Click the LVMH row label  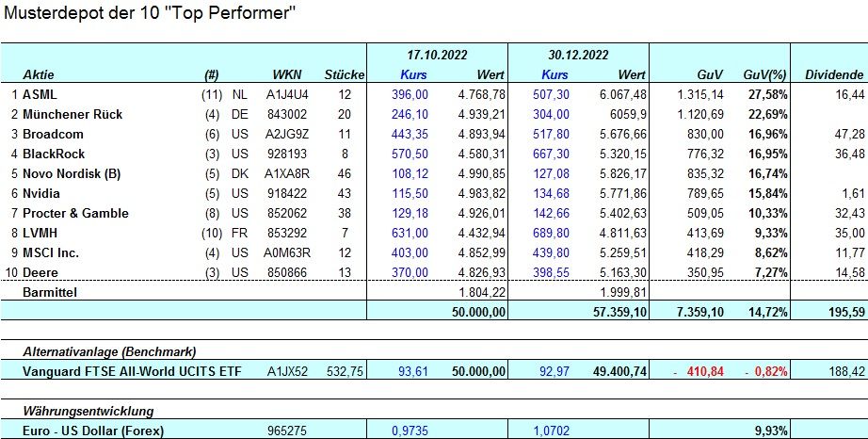(x=40, y=233)
